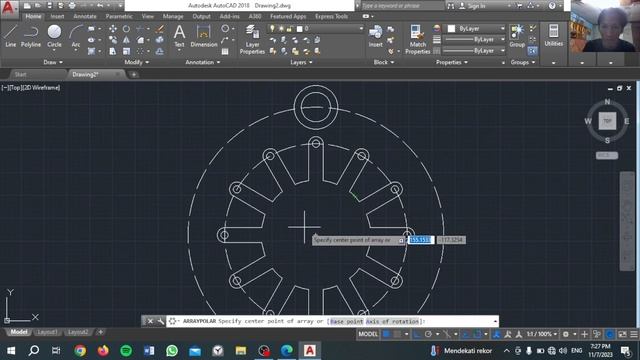Toggle ortho mode in status bar

click(x=417, y=334)
